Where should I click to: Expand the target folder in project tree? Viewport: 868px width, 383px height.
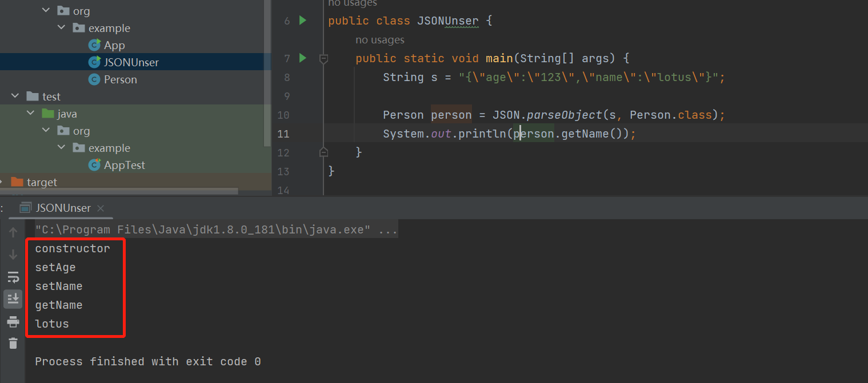pos(2,182)
